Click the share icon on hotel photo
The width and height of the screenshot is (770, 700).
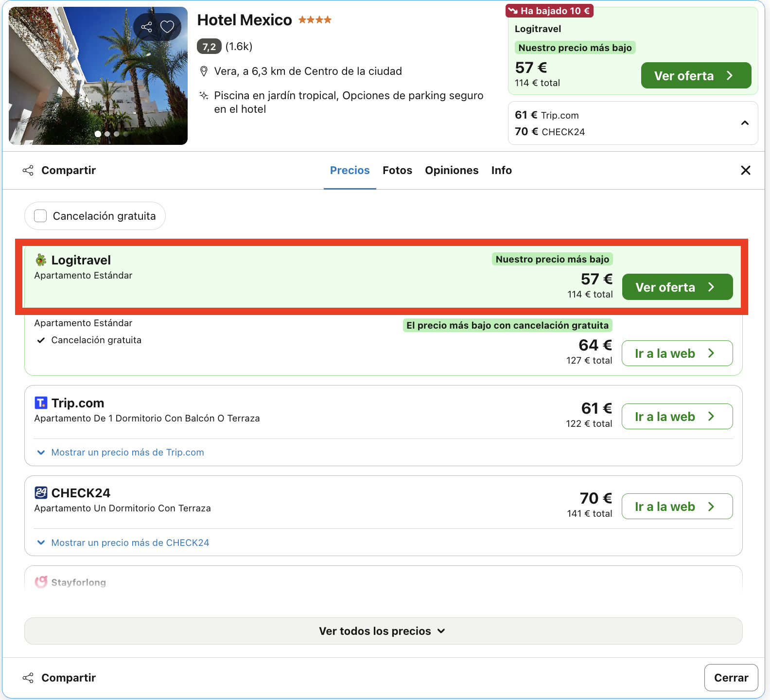click(x=146, y=27)
